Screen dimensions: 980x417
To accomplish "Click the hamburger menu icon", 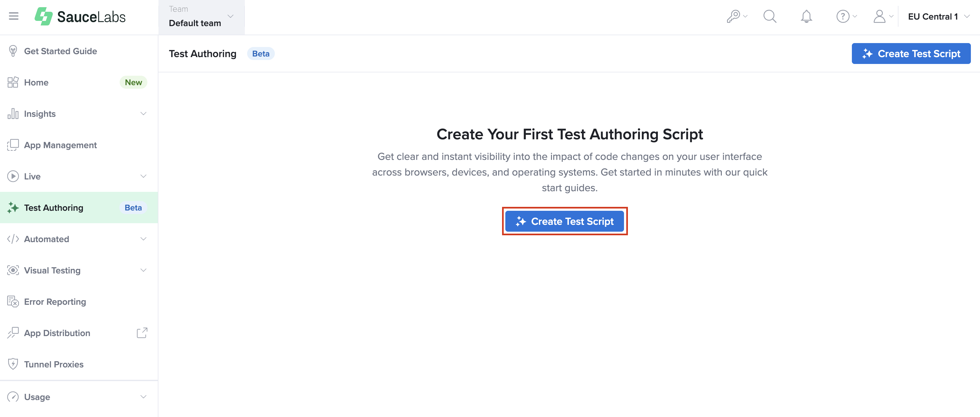I will [14, 16].
